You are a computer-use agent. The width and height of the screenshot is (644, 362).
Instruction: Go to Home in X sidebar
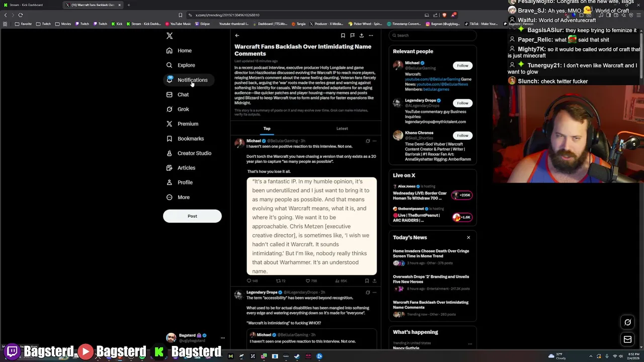coord(180,50)
